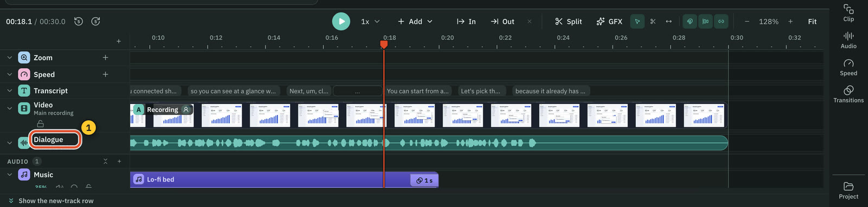Select transcript segment 'Next, um, cl...'

[309, 91]
